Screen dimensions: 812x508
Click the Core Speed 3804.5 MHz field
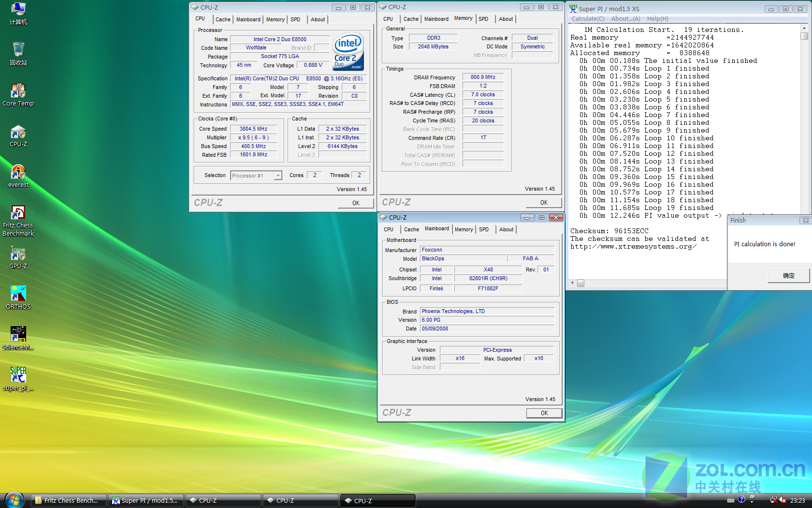253,129
